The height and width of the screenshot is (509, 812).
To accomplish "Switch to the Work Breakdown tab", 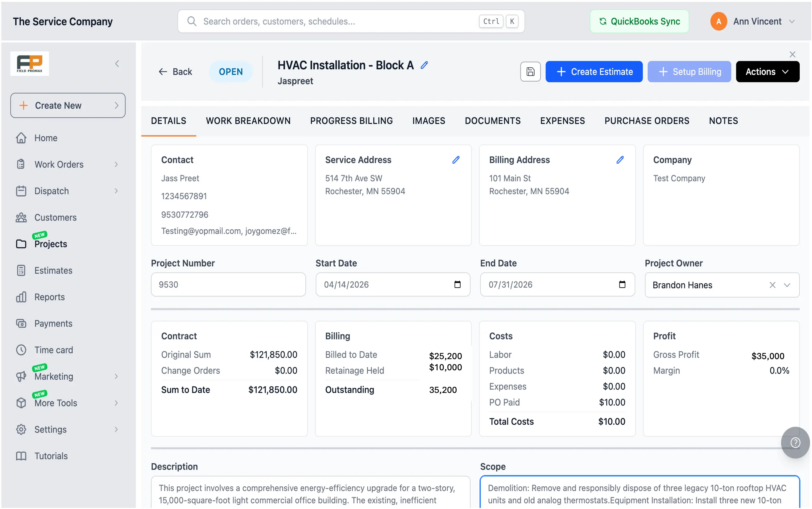I will [248, 120].
